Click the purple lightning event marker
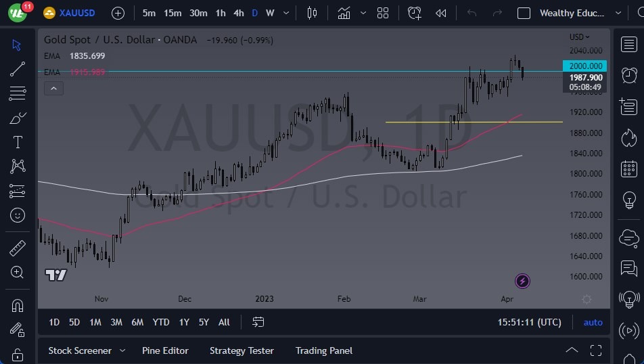The image size is (644, 364). [x=522, y=281]
